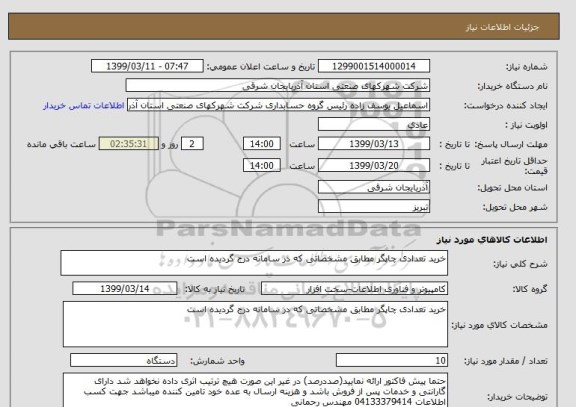Select the priority field showing عادی
Viewport: 576px width, 407px height.
(374, 124)
